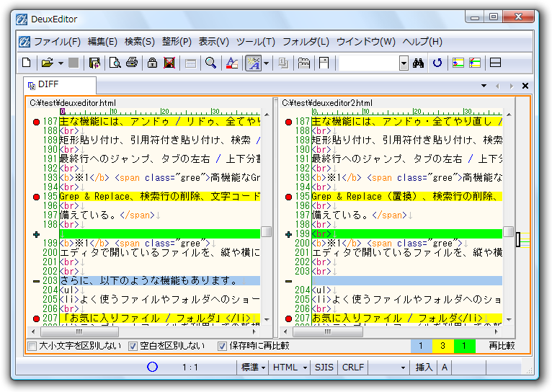
Task: Toggle the padlock read-only icon
Action: pos(152,63)
